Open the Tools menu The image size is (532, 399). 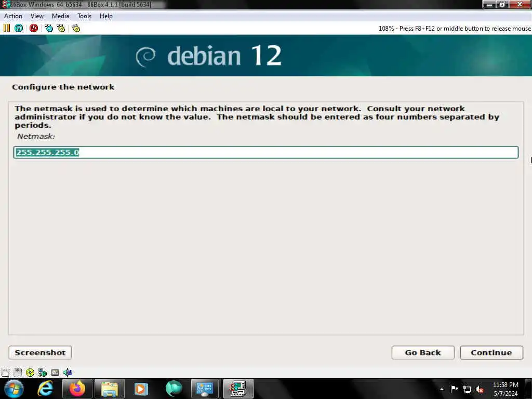85,16
